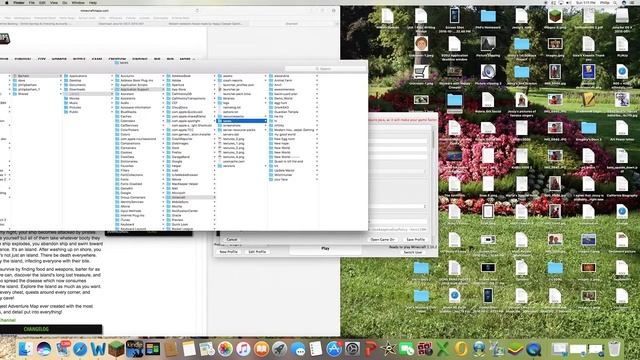640x360 pixels.
Task: Expand arrow beside the Shared folder
Action: [61, 94]
